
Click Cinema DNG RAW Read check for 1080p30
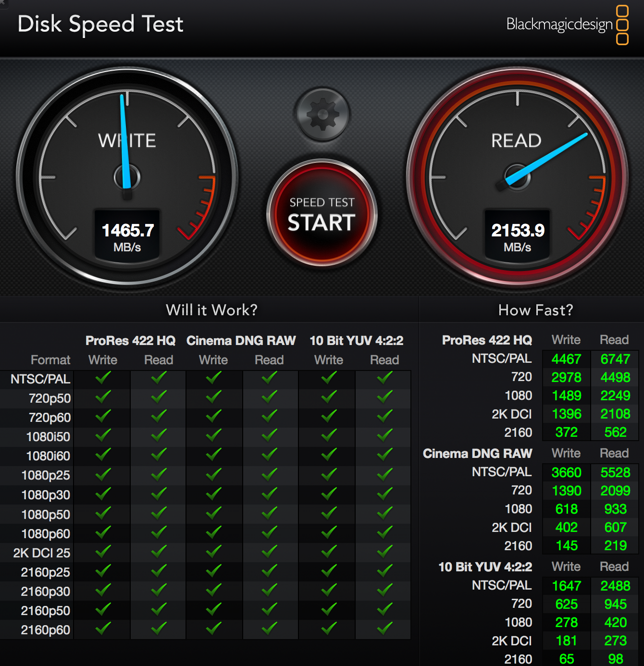[x=269, y=494]
